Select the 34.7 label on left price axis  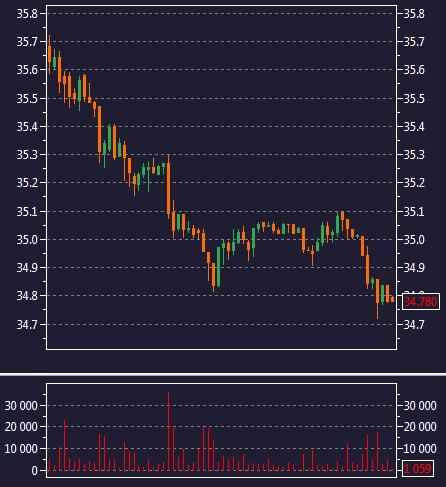27,324
